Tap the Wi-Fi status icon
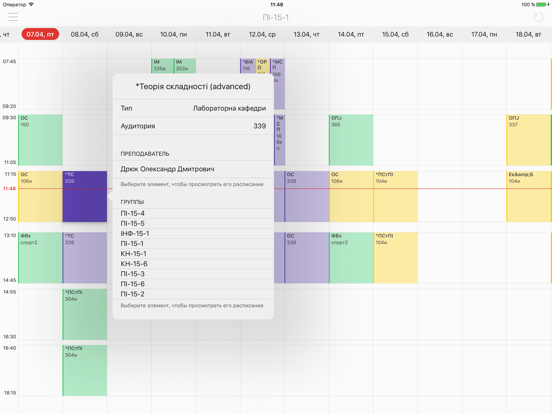Screen dimensions: 552x414 tap(32, 5)
